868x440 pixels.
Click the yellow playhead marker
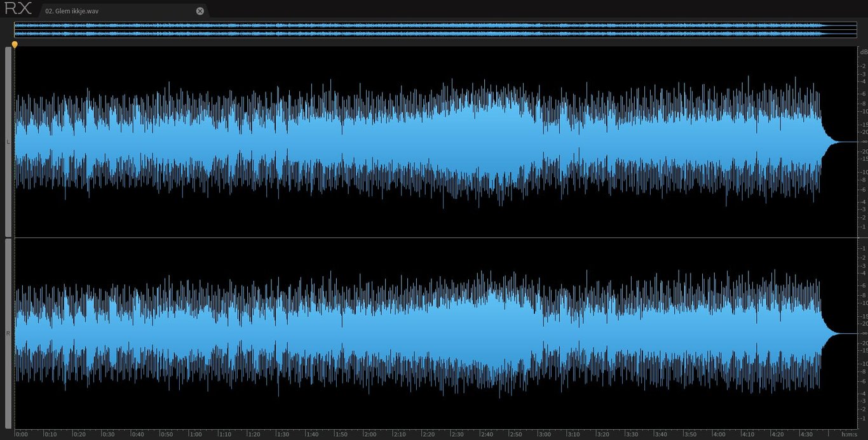pyautogui.click(x=15, y=44)
